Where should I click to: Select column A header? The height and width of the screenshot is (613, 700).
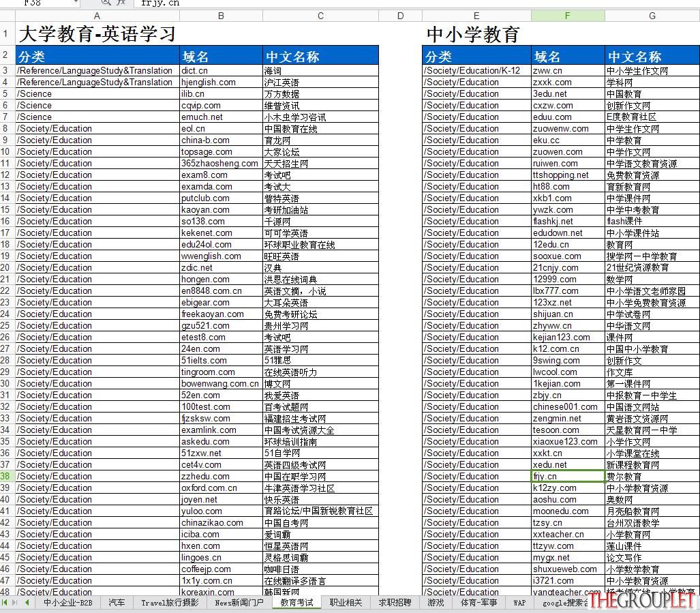pos(97,16)
